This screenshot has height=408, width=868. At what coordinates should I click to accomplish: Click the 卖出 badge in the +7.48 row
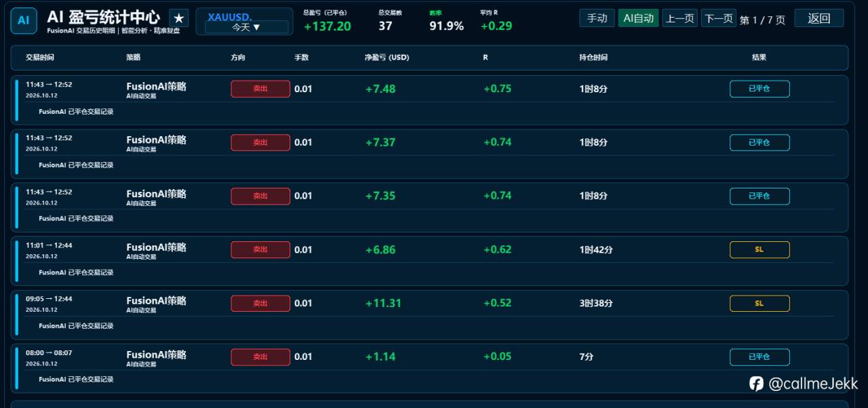tap(260, 89)
